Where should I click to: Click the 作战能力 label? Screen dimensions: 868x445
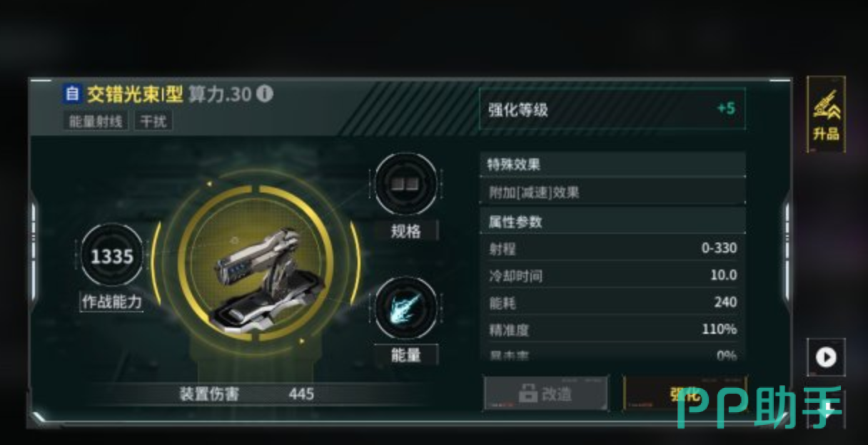112,302
